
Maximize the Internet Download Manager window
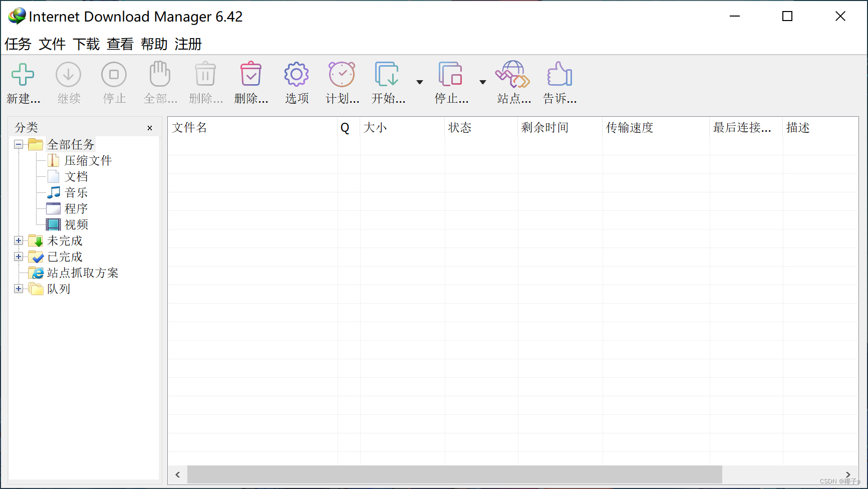(787, 17)
